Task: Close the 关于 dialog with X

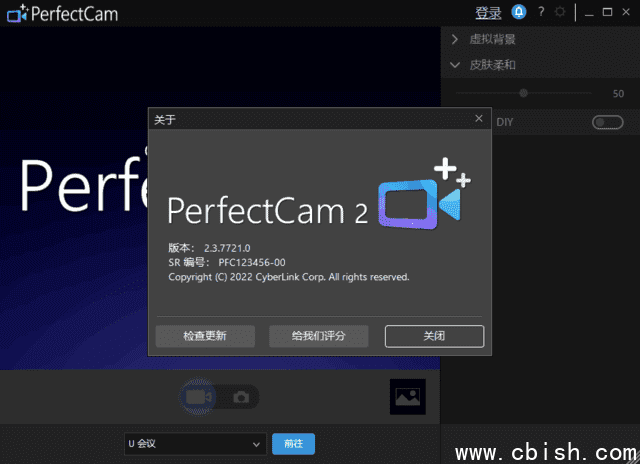Action: tap(478, 118)
